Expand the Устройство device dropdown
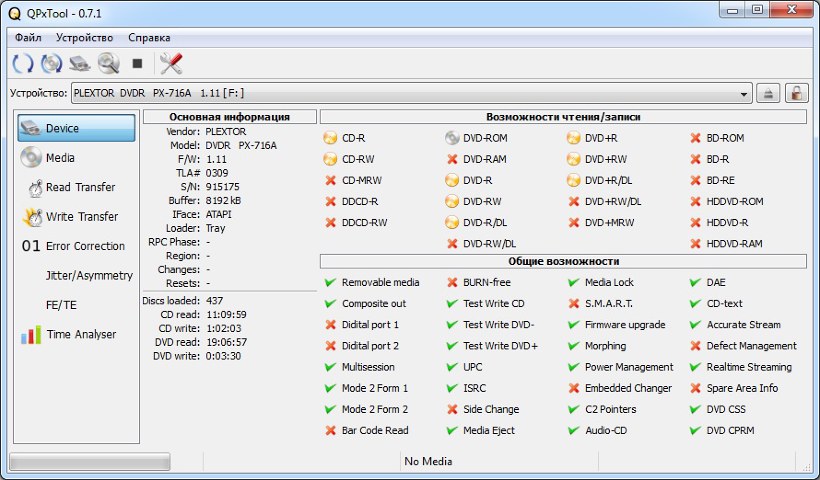Viewport: 820px width, 480px height. tap(743, 93)
